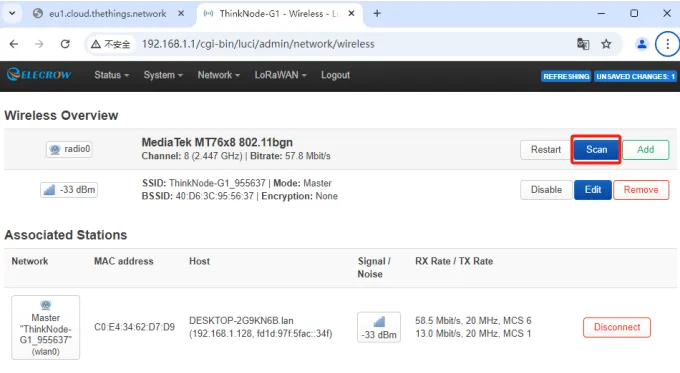Open the browser profile icon
The height and width of the screenshot is (373, 680).
click(642, 44)
